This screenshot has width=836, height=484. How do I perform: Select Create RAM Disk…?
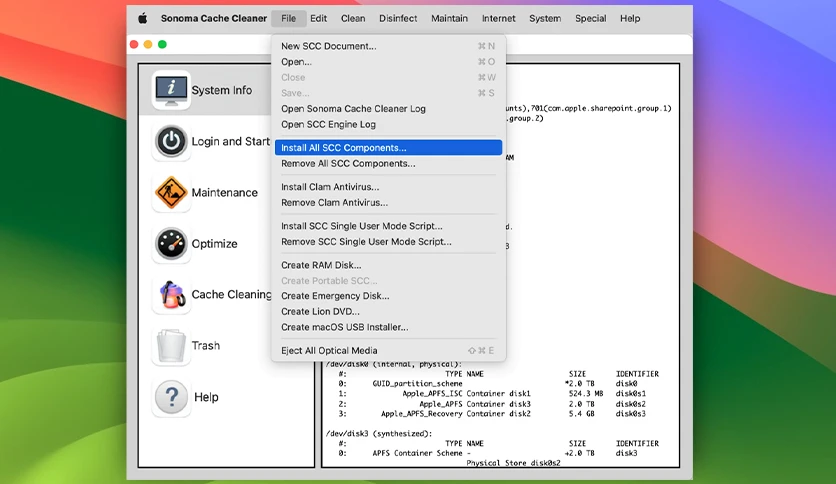coord(388,265)
